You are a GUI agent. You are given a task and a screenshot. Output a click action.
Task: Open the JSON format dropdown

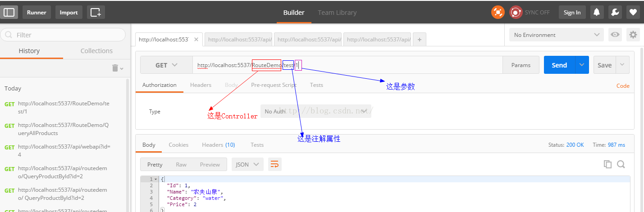pos(247,164)
